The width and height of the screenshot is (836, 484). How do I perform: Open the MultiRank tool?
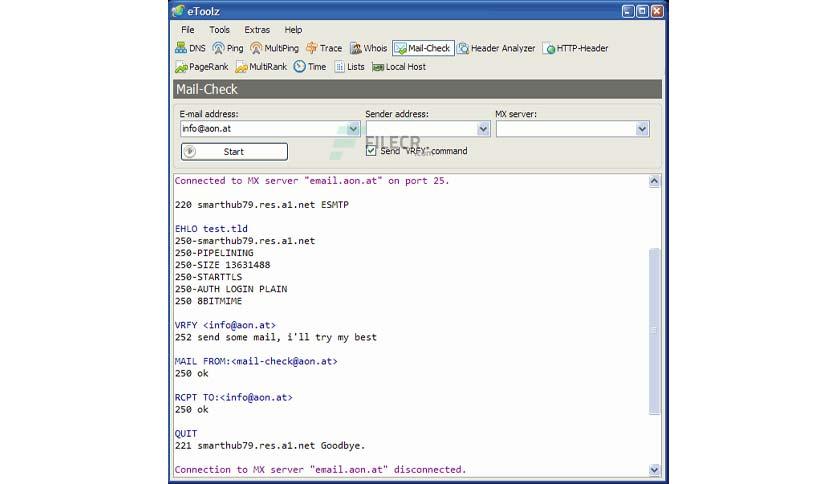pos(261,67)
